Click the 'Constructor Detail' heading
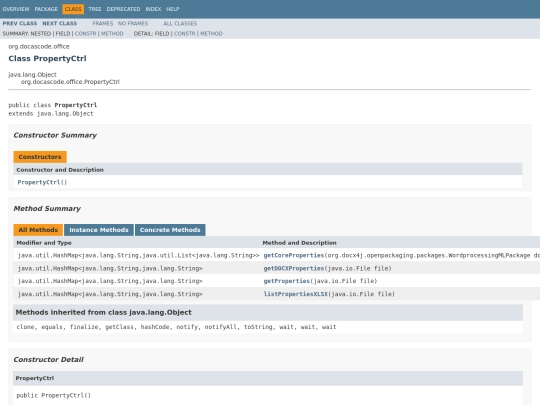The width and height of the screenshot is (540, 405). click(49, 360)
